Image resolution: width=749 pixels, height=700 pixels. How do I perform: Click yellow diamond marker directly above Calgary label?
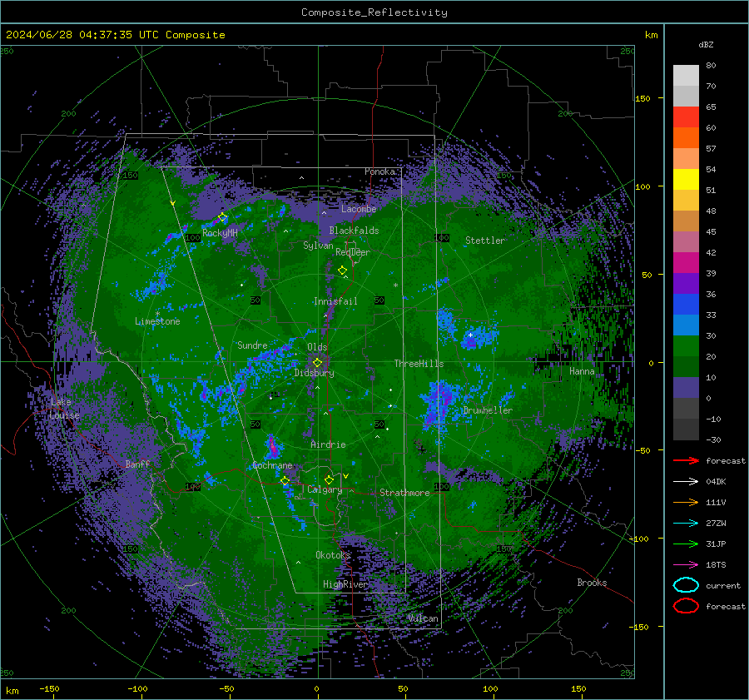pyautogui.click(x=329, y=479)
